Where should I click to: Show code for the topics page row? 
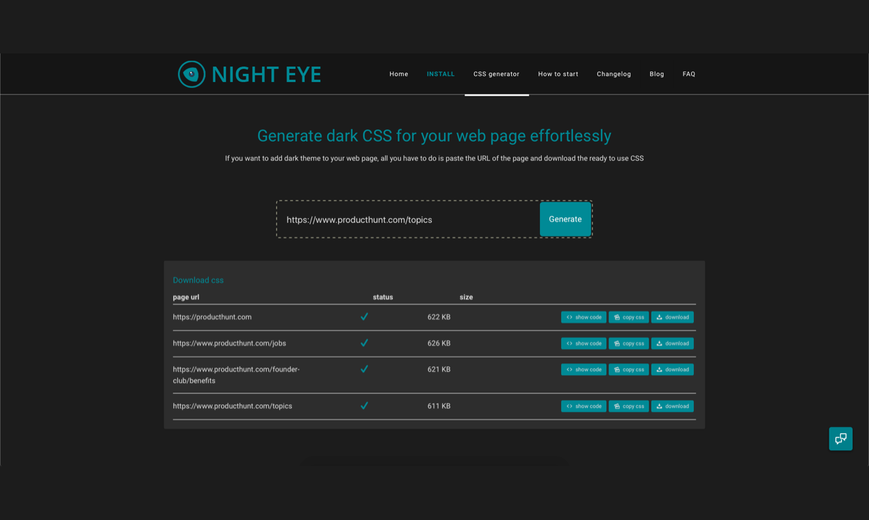[x=583, y=406]
